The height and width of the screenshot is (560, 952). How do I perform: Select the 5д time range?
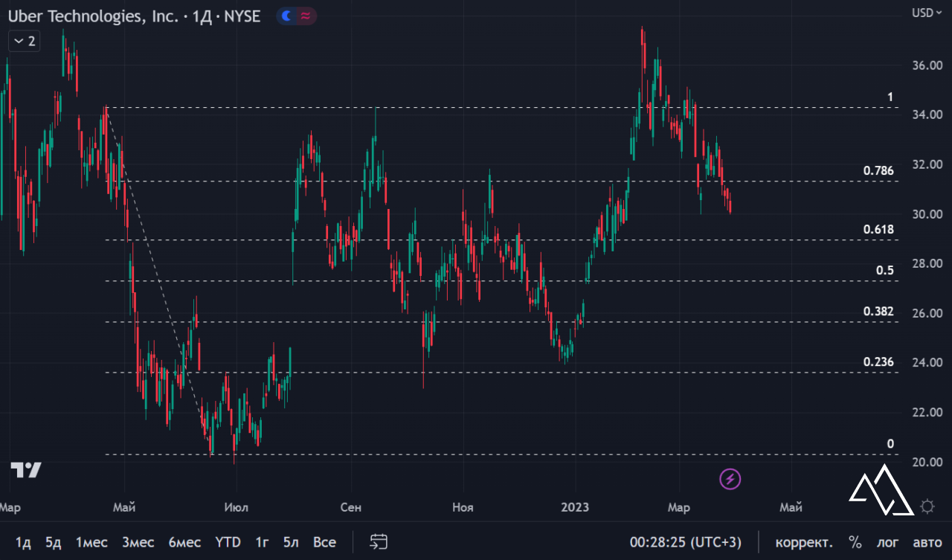(x=53, y=542)
